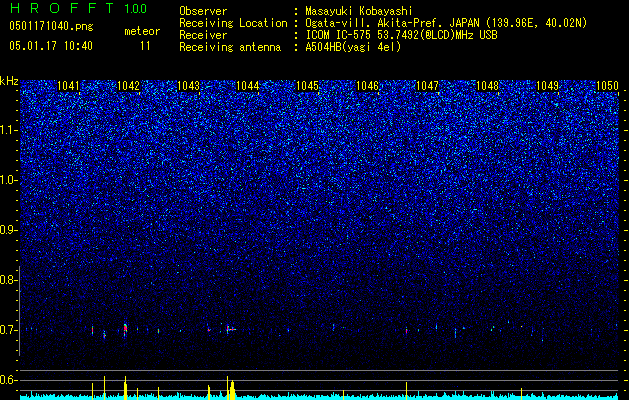Click the 1046 time marker
The height and width of the screenshot is (400, 629).
[367, 86]
